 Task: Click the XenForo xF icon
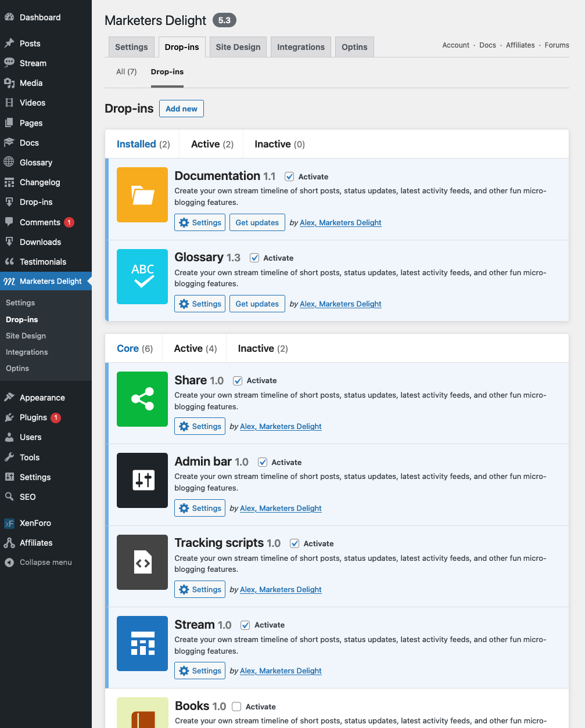9,523
